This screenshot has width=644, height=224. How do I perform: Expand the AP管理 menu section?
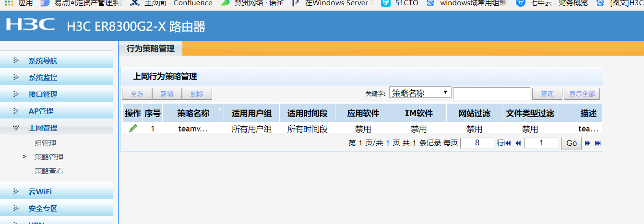point(56,111)
